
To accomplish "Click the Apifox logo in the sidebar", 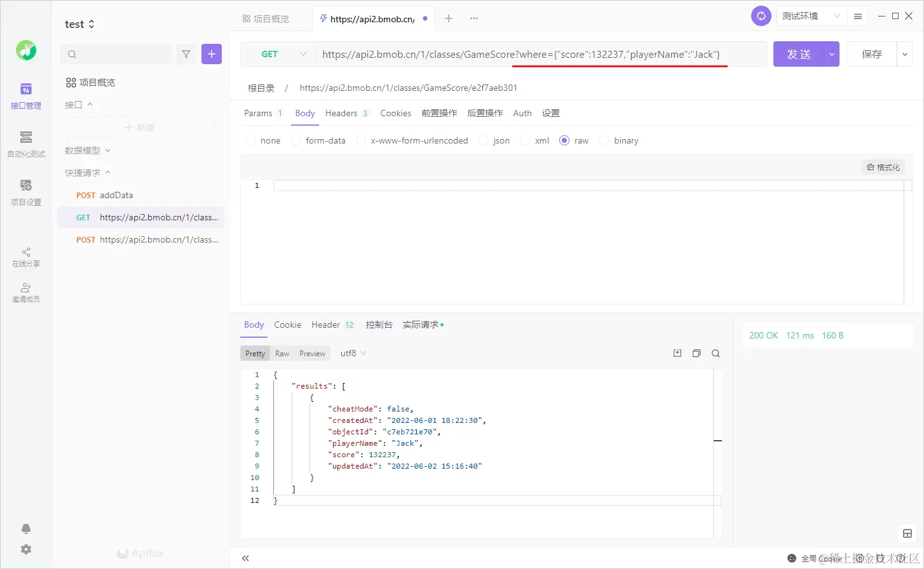I will (x=26, y=50).
